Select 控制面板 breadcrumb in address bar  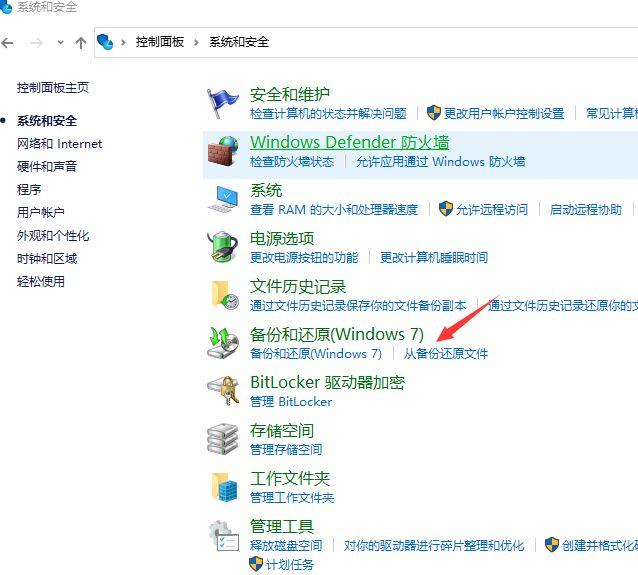160,42
